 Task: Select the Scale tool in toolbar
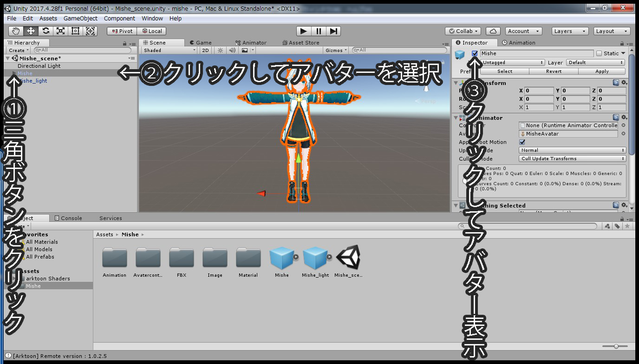61,31
